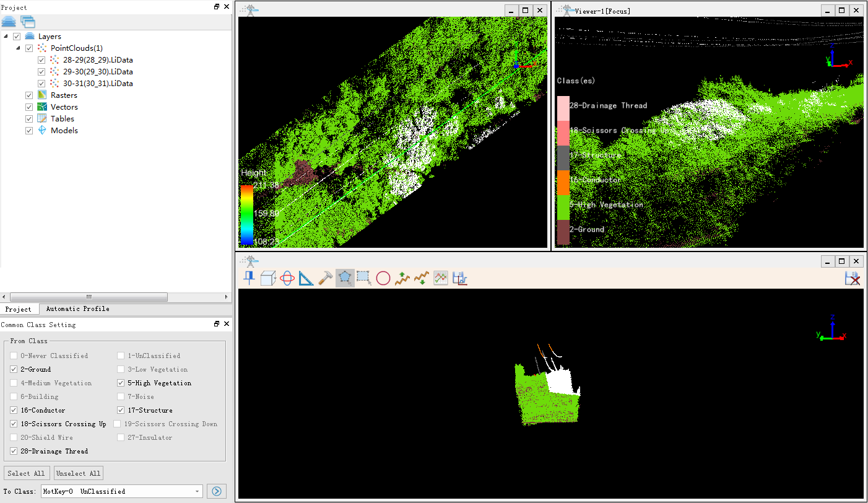The height and width of the screenshot is (503, 868).
Task: Select the rectangle selection tool
Action: [x=364, y=278]
